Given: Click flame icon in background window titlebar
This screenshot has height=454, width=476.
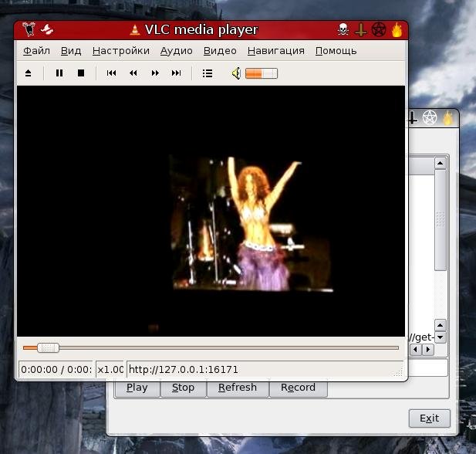Looking at the screenshot, I should tap(447, 118).
